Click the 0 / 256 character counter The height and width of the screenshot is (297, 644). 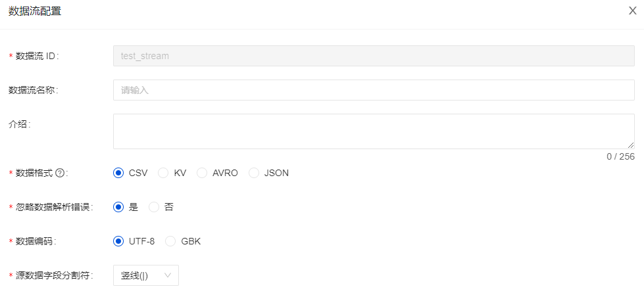pos(620,156)
